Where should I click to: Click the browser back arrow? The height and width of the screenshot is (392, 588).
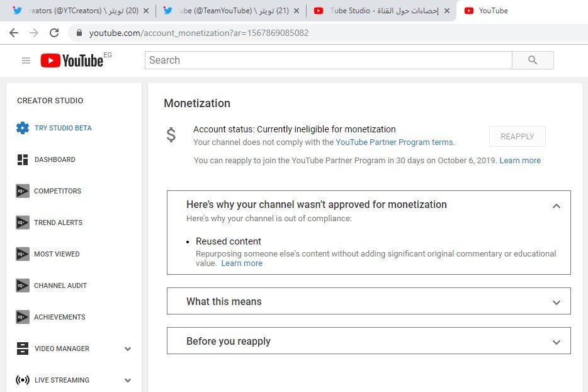click(x=14, y=33)
